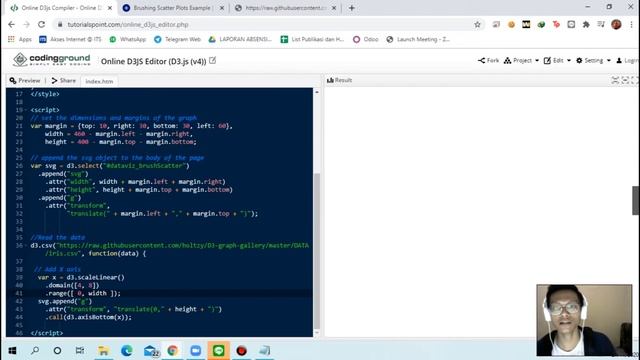The image size is (640, 360).
Task: Switch to the Brushing Scatter Plots Example tab
Action: point(172,8)
